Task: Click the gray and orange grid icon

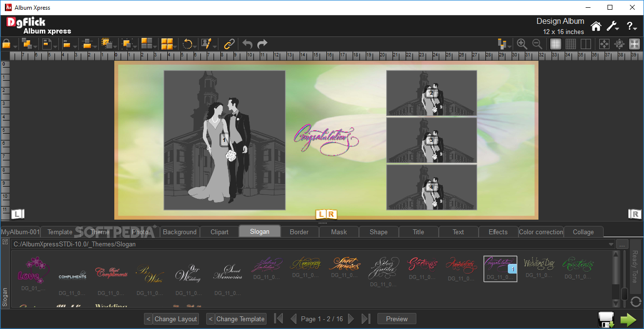Action: (x=147, y=43)
